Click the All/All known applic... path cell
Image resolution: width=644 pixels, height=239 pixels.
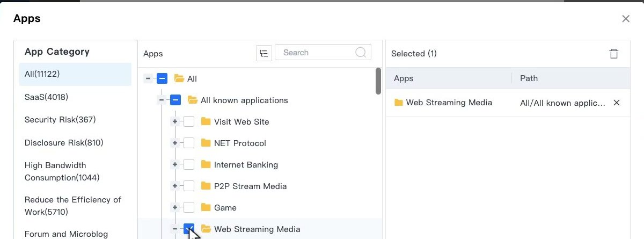563,103
